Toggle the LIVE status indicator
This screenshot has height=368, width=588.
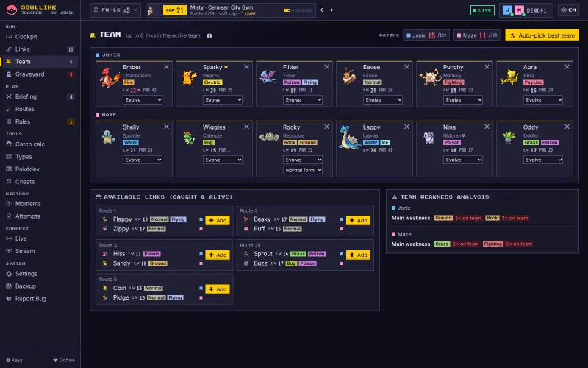click(482, 10)
